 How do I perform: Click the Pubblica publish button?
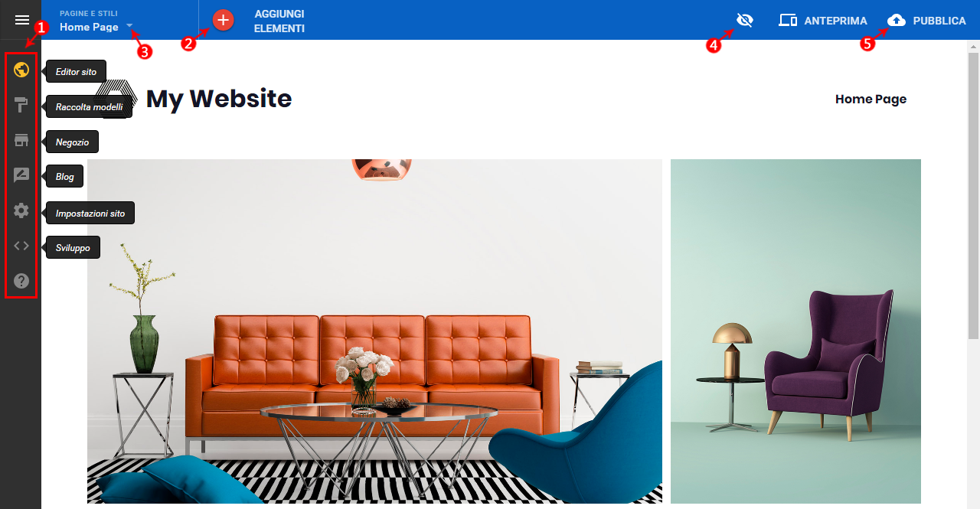(926, 21)
